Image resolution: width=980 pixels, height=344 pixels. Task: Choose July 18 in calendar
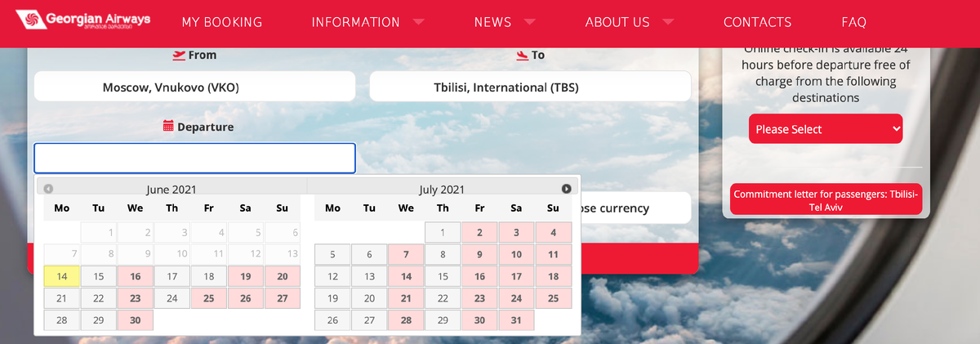553,276
